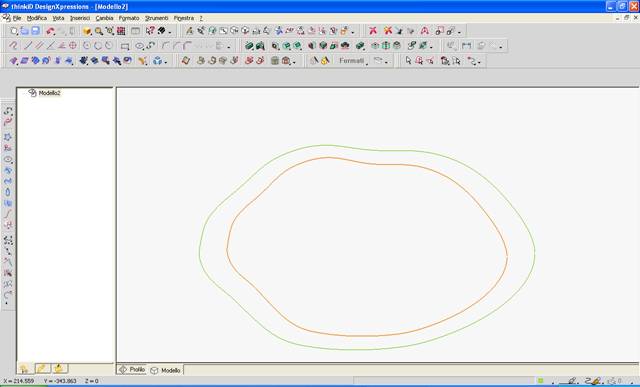Screen dimensions: 640x387
Task: Click the first red X delete icon
Action: click(373, 31)
